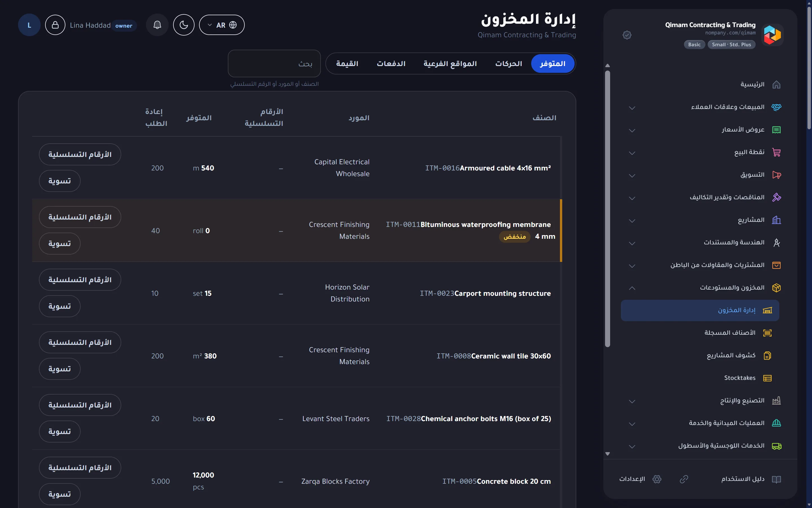Open the notifications bell
The image size is (812, 508).
click(x=157, y=25)
